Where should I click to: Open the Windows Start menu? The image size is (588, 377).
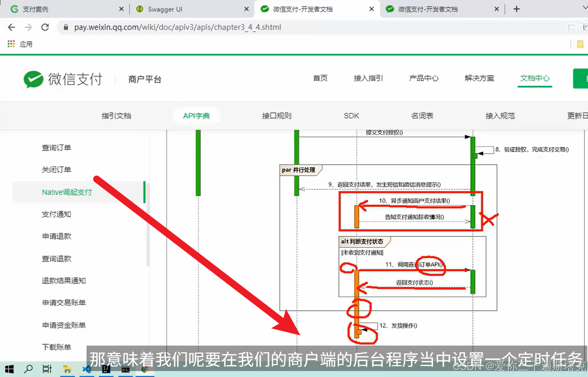click(9, 369)
